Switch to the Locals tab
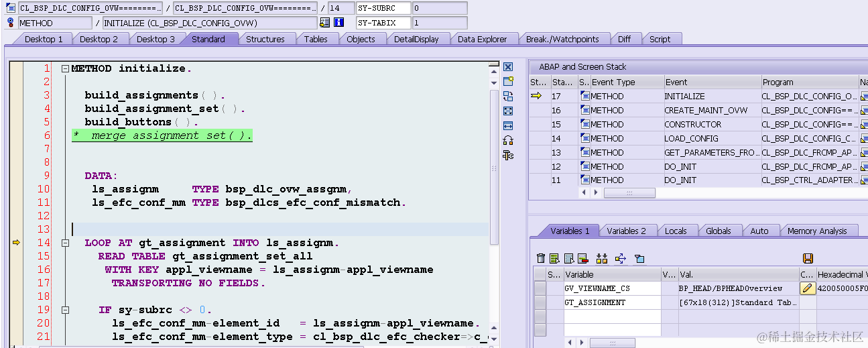Screen dimensions: 868x348 (676, 231)
